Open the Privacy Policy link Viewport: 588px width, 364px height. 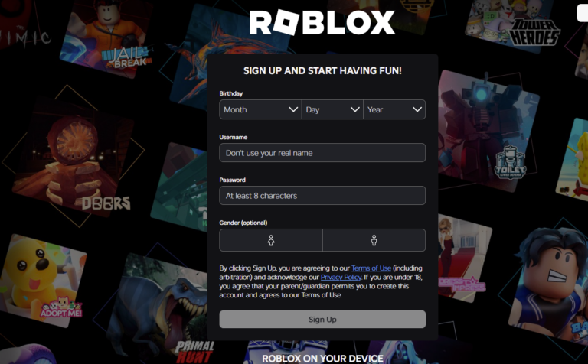341,277
